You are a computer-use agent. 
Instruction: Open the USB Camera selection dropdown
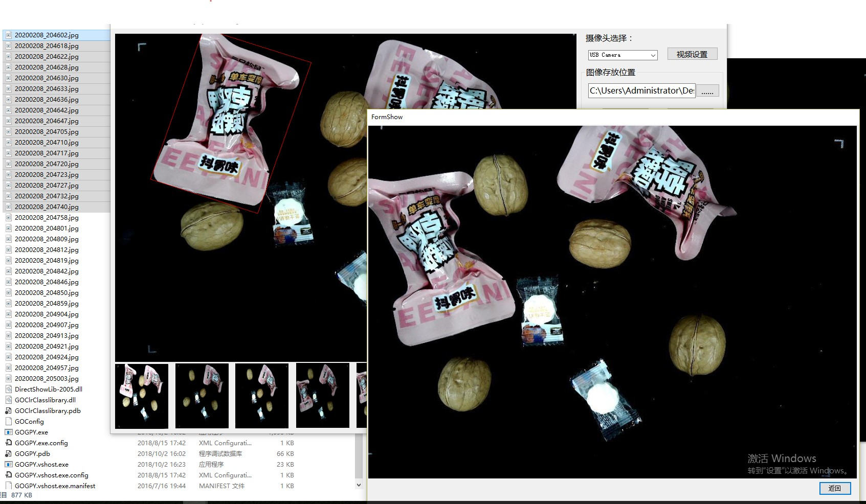click(623, 55)
